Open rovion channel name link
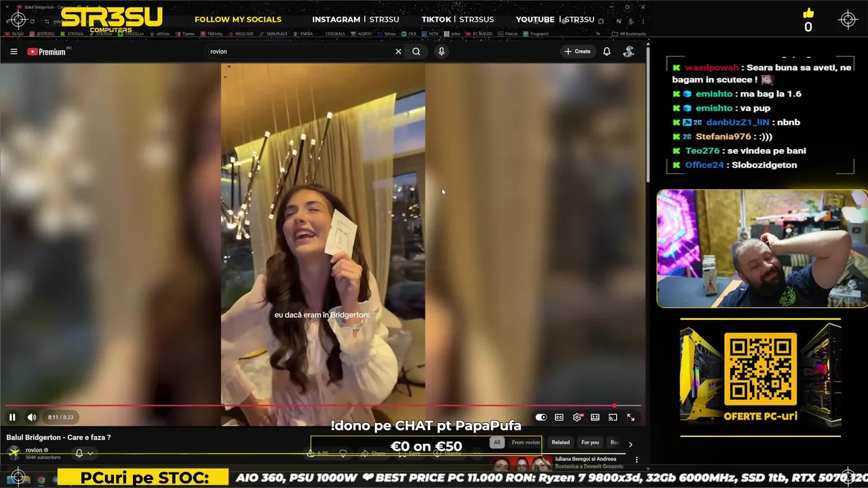Viewport: 868px width, 488px height. pyautogui.click(x=34, y=450)
